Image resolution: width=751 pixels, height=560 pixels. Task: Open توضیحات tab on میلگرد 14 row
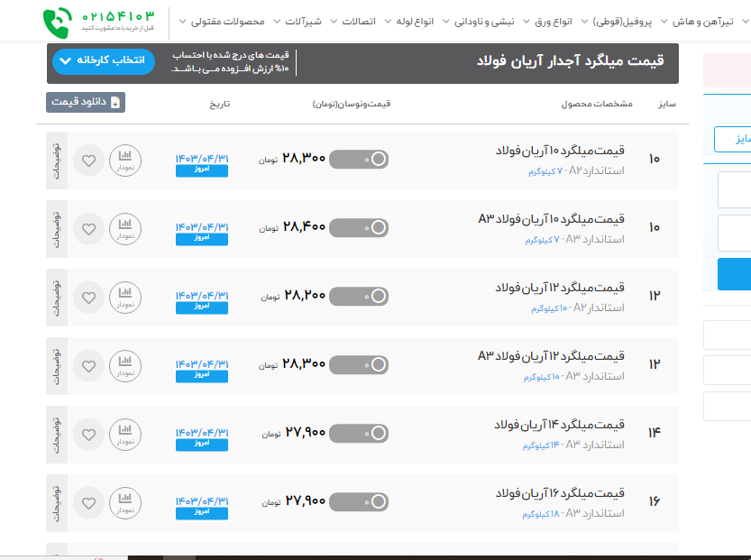pos(55,435)
